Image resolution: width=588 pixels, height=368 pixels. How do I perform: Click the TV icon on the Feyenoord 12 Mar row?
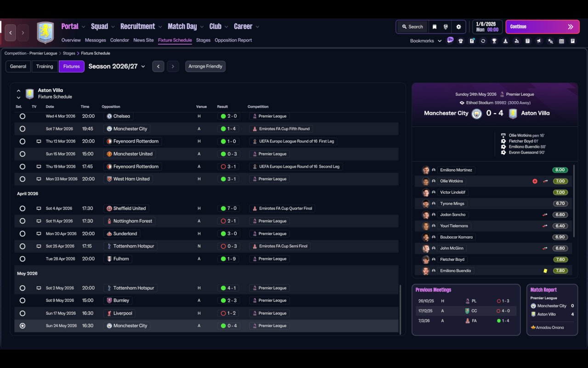[x=39, y=141]
